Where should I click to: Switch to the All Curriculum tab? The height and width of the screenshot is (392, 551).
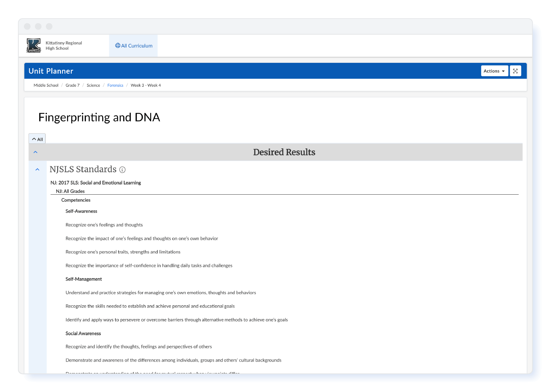(x=134, y=46)
